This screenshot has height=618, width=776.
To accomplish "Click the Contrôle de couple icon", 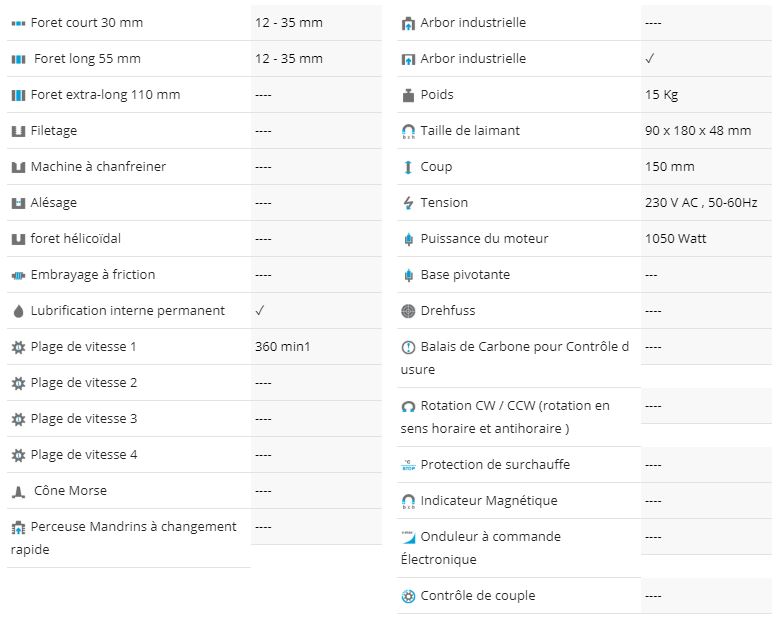I will 408,596.
